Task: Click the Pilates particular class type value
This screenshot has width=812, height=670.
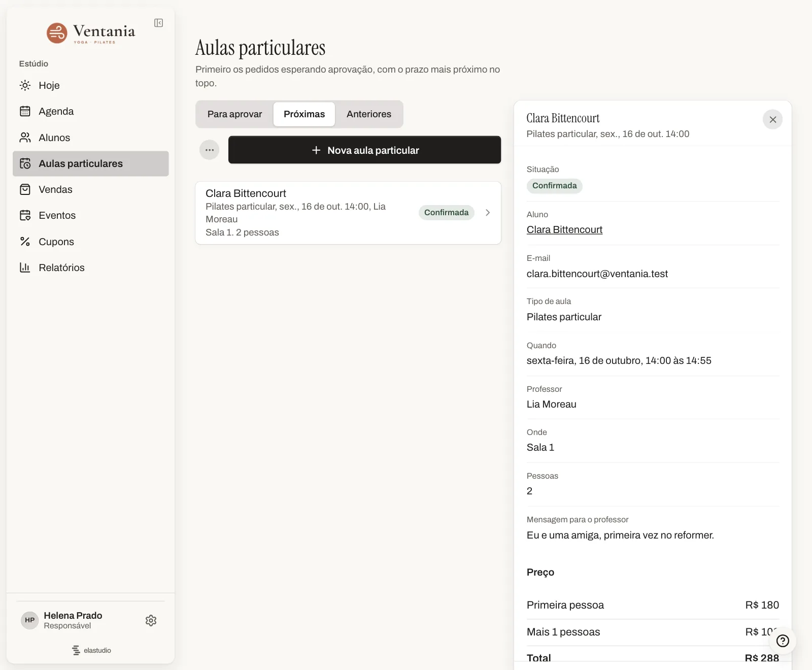Action: point(564,317)
